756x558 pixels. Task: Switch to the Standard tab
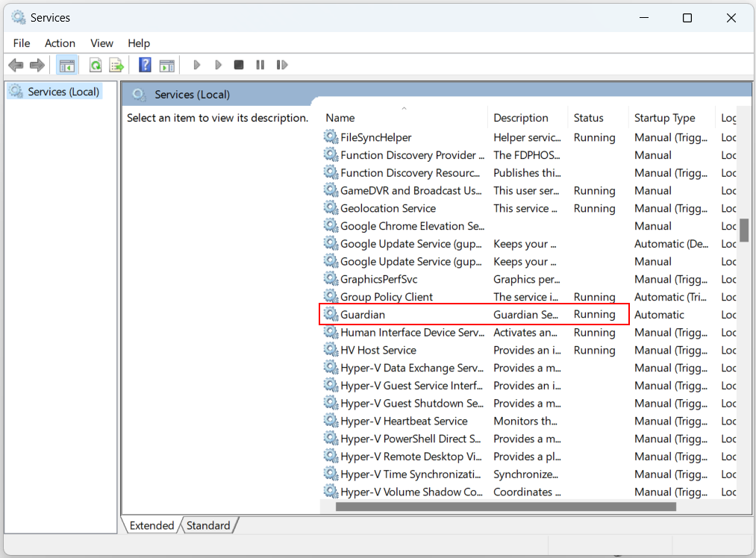click(208, 525)
